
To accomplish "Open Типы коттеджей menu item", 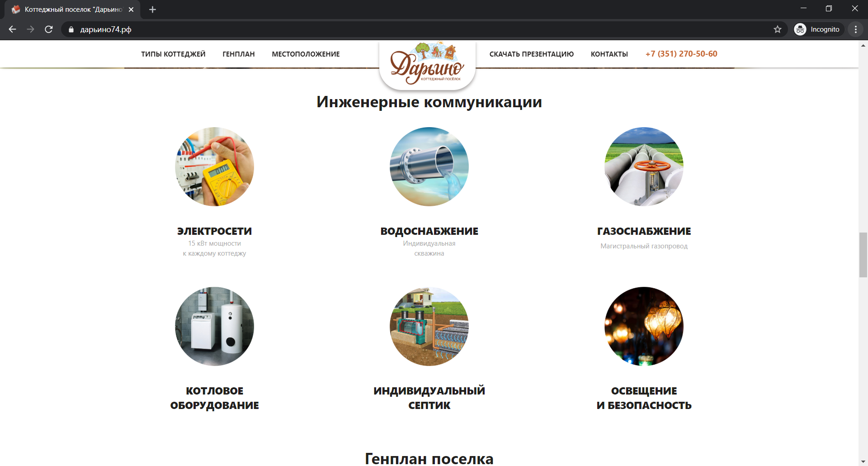I will pos(173,54).
